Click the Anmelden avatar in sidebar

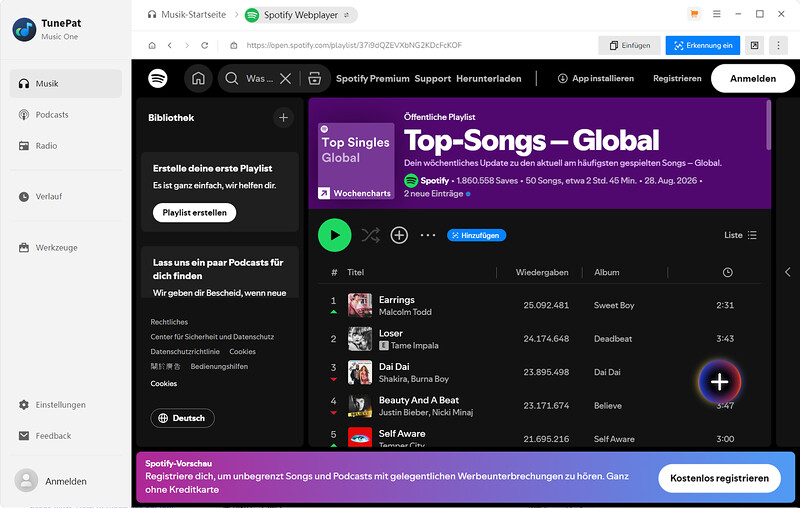point(26,481)
